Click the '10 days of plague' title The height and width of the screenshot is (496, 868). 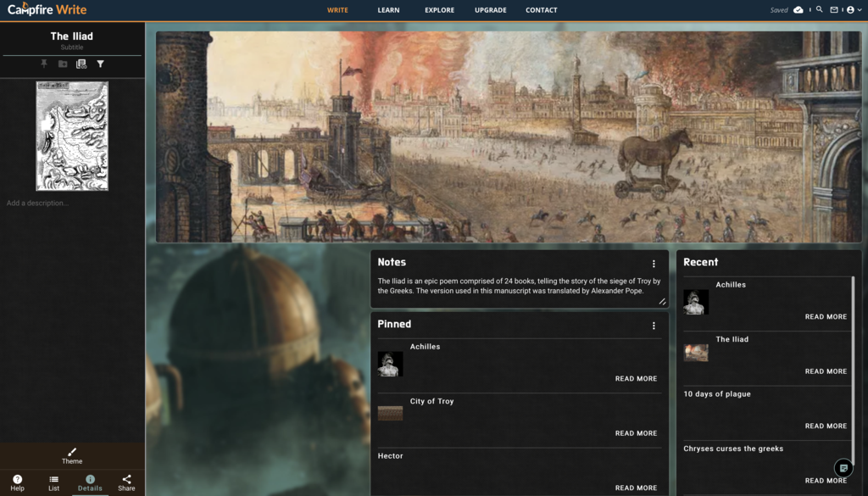tap(717, 394)
